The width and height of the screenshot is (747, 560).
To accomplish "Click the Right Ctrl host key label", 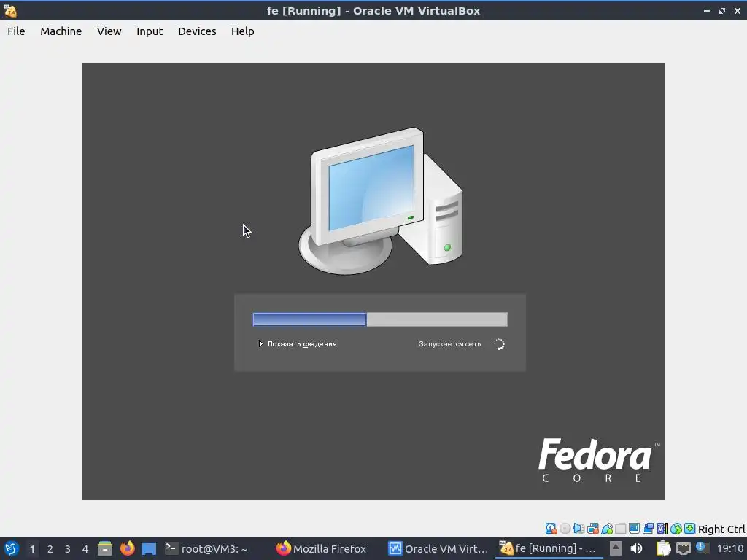I will coord(721,529).
